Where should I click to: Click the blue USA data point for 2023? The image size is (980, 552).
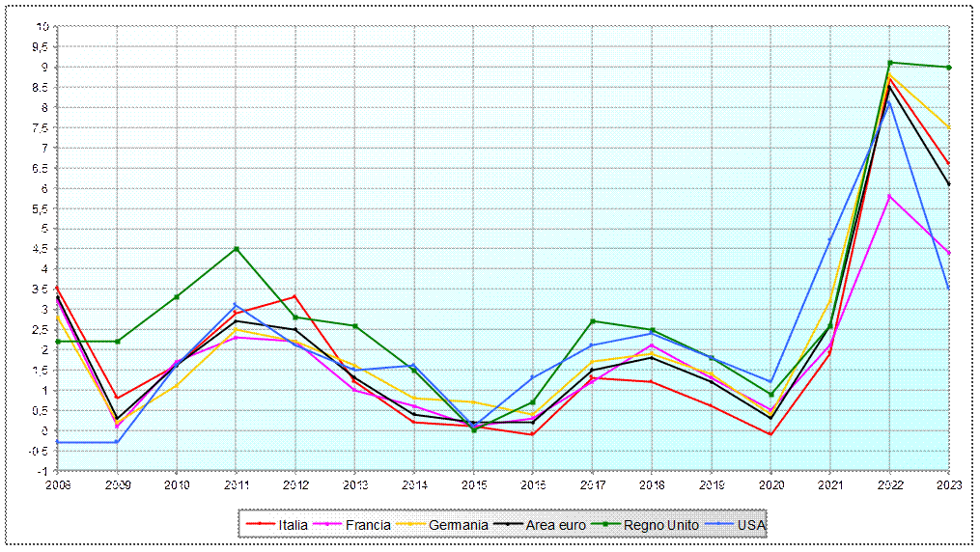pyautogui.click(x=949, y=289)
